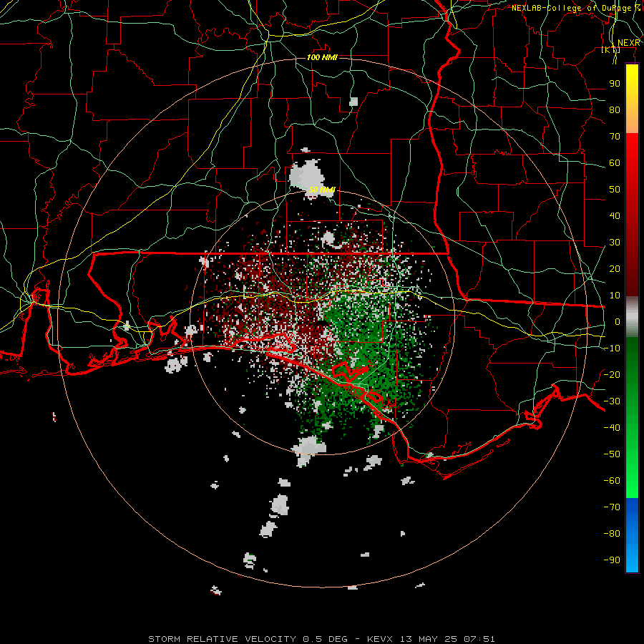644x644 pixels.
Task: Click the positive 10 scale label
Action: coord(615,296)
